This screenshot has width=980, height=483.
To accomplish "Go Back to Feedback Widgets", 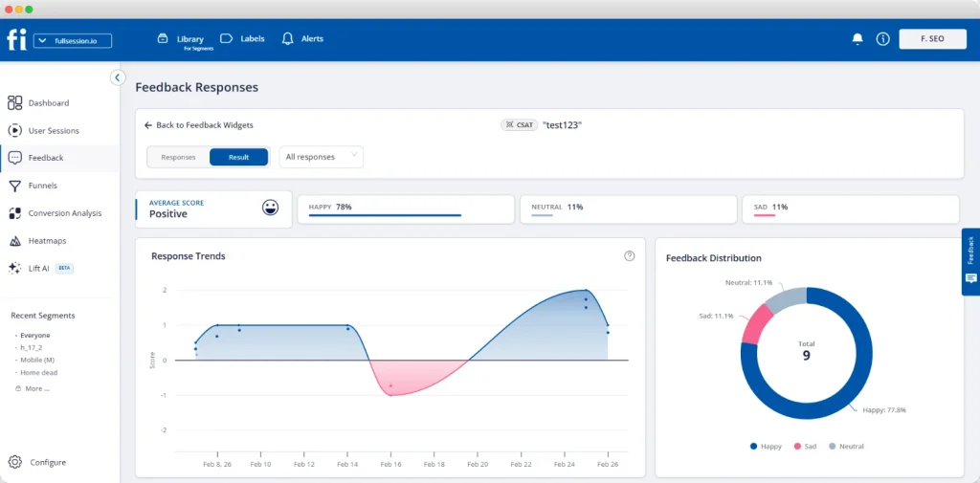I will pyautogui.click(x=199, y=125).
